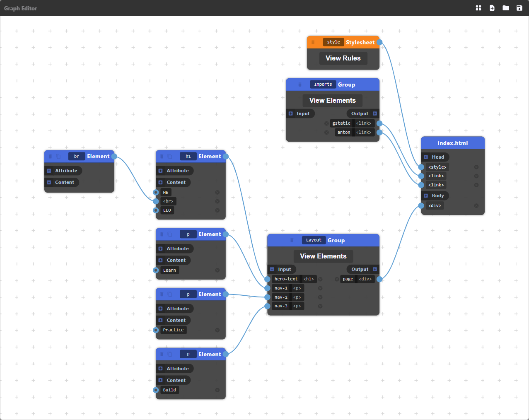This screenshot has height=420, width=529.
Task: Click View Elements on the Layout Group
Action: coord(323,256)
